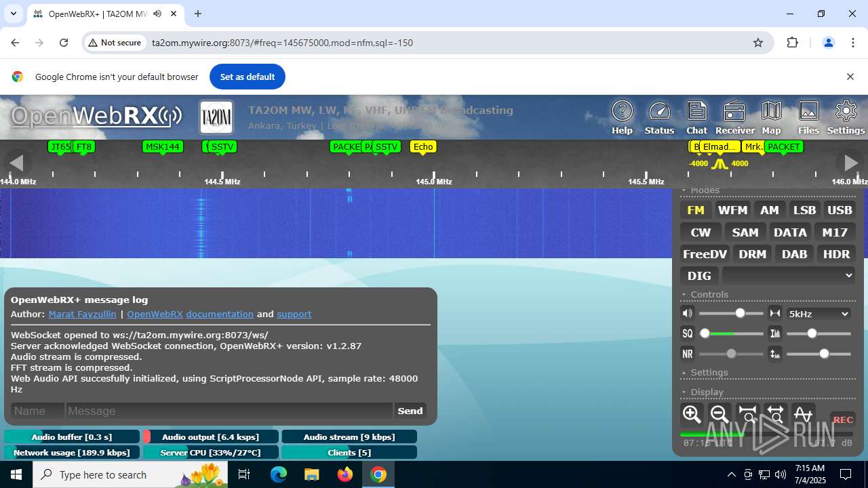Open the Map view

point(771,118)
